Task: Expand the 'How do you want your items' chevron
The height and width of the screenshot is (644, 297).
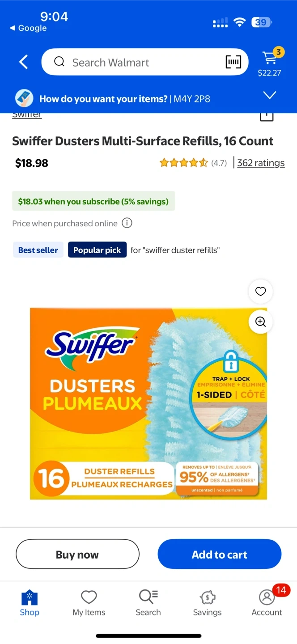Action: click(270, 95)
